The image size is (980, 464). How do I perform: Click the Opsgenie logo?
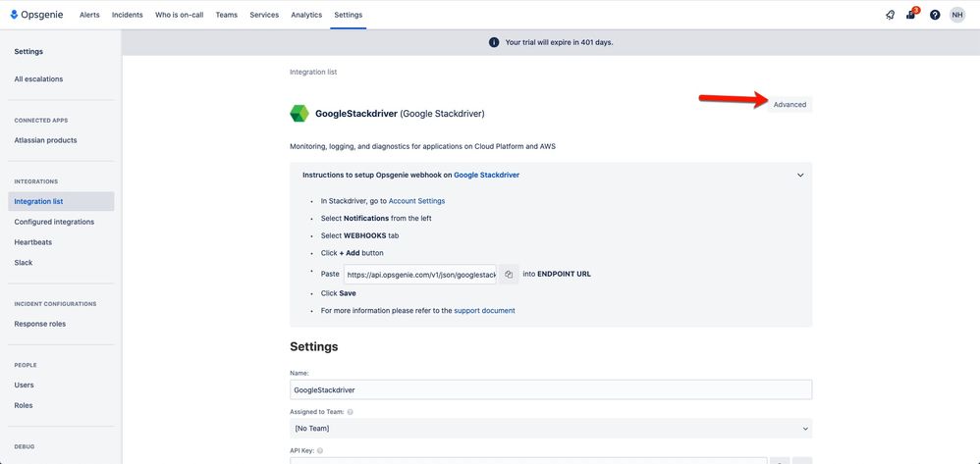pos(36,15)
